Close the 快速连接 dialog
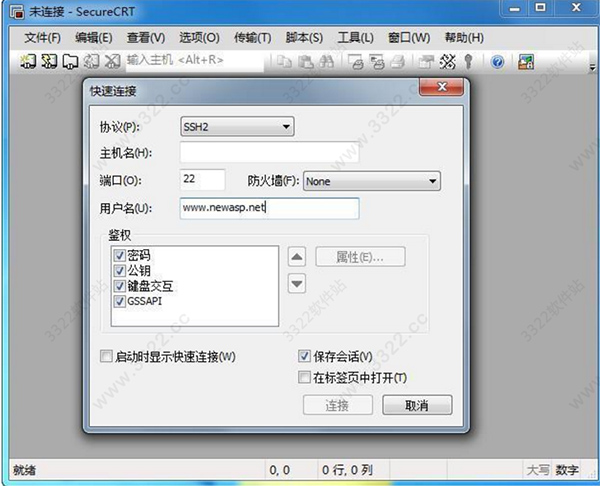Screen dimensions: 600x486 click(x=442, y=87)
